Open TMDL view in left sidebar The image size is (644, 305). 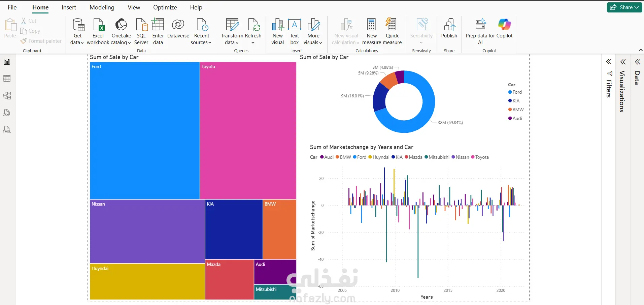click(7, 129)
